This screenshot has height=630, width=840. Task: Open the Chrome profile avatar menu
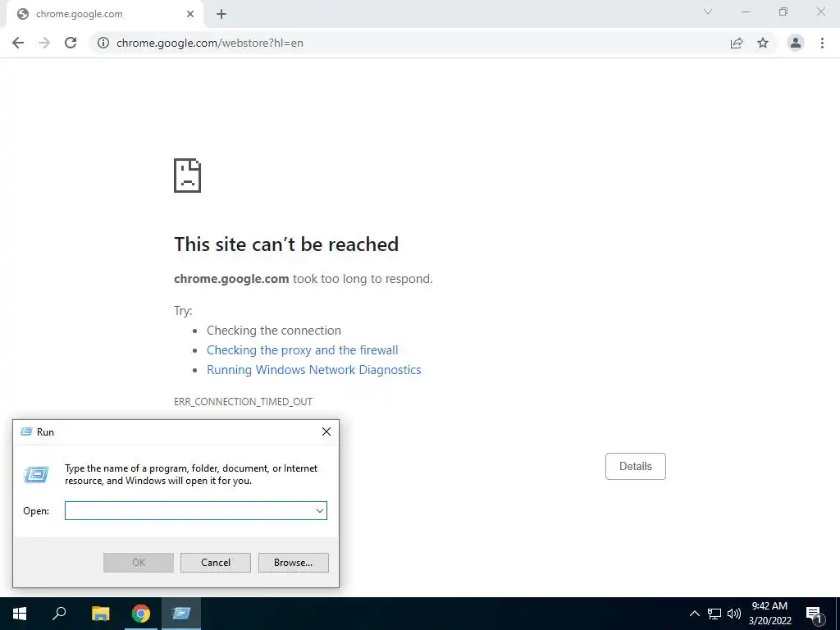796,43
